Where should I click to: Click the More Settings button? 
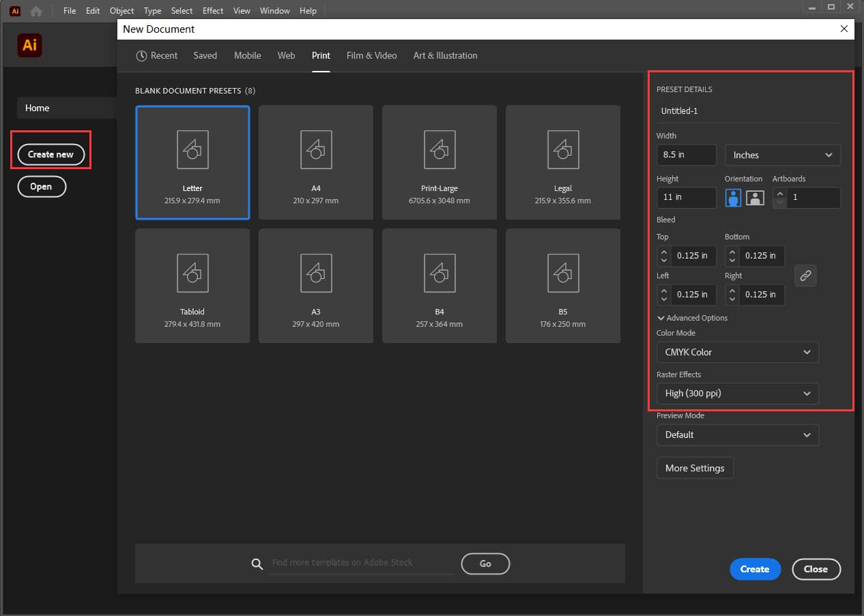[695, 468]
